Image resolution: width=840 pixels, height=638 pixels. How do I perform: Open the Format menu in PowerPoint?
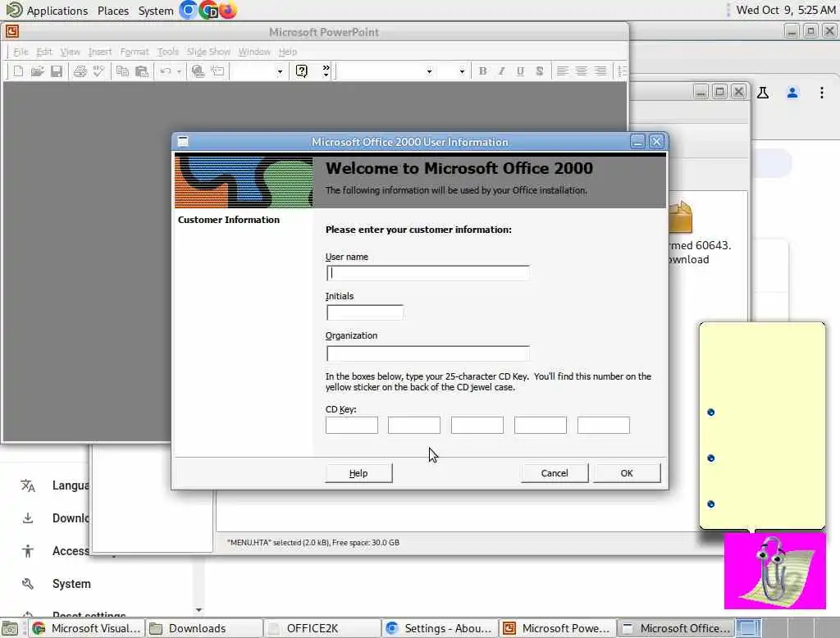point(134,52)
